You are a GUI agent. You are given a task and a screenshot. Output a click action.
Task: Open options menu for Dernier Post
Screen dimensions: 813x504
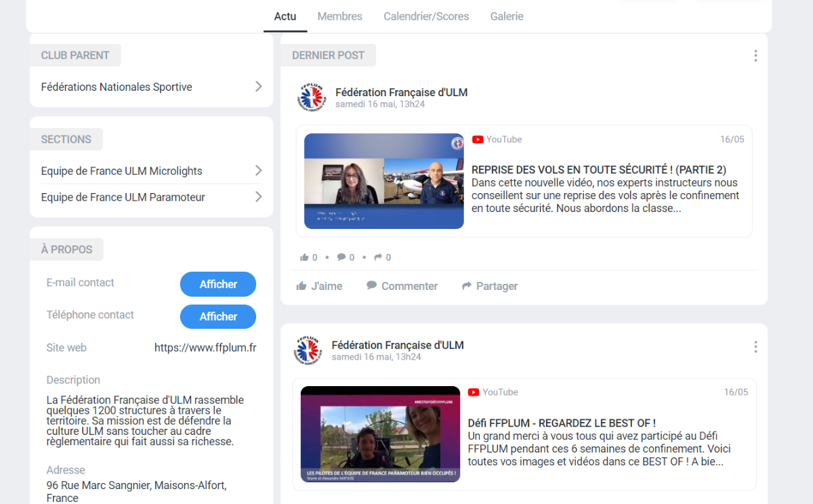[755, 56]
